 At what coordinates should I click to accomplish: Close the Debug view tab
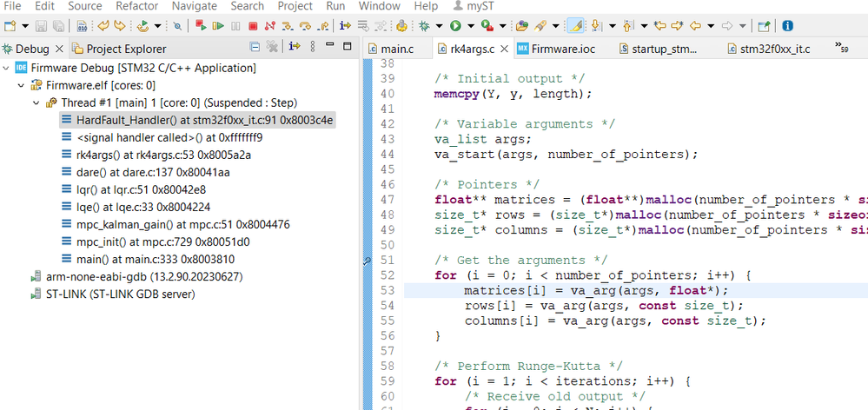59,49
